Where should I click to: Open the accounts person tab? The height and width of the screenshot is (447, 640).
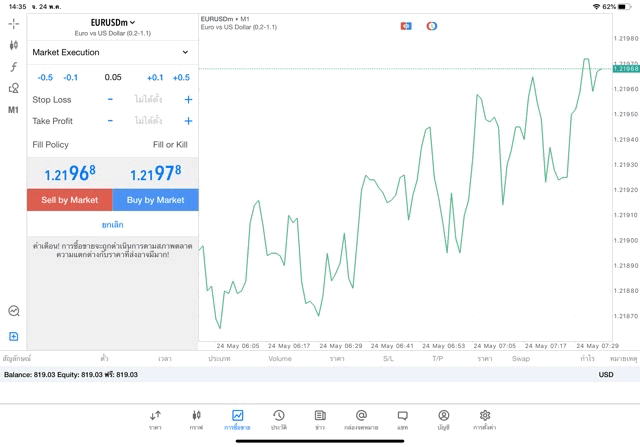(444, 420)
